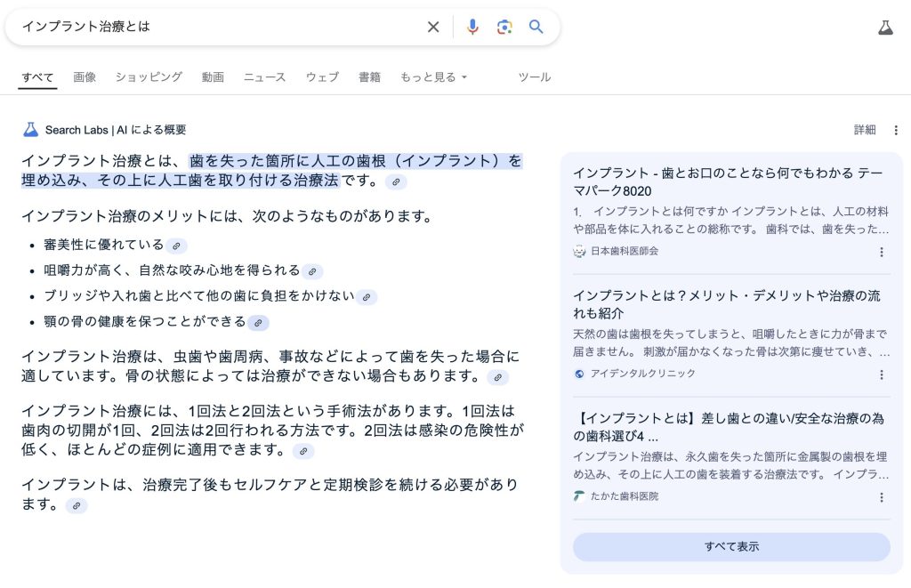Viewport: 911px width, 588px height.
Task: Open the three-dot menu for the たかた歯科医院 source
Action: (x=882, y=497)
